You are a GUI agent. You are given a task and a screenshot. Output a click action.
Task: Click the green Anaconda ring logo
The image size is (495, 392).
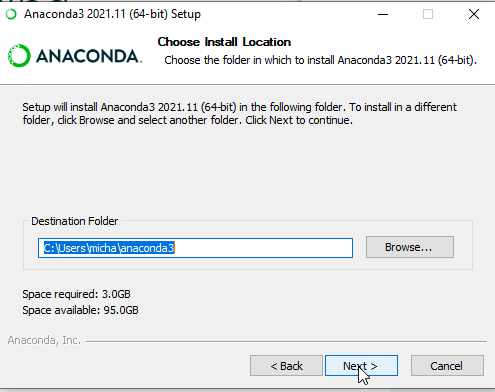point(19,56)
